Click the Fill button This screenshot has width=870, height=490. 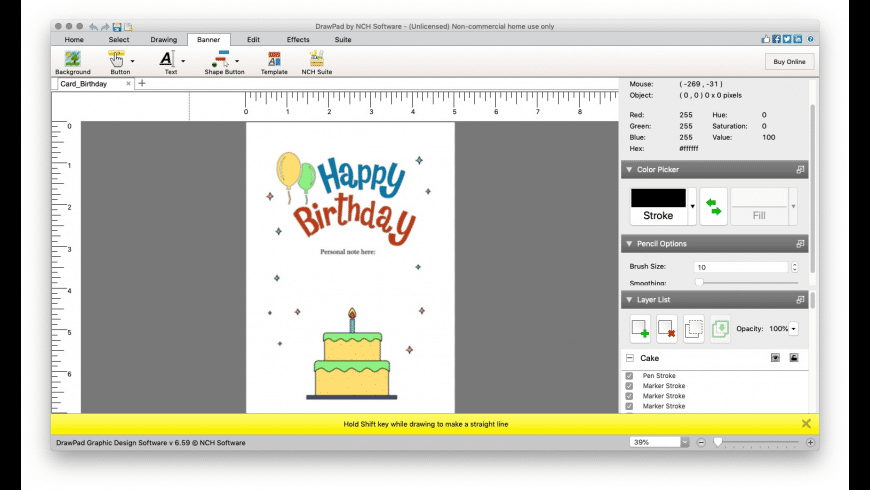[759, 206]
